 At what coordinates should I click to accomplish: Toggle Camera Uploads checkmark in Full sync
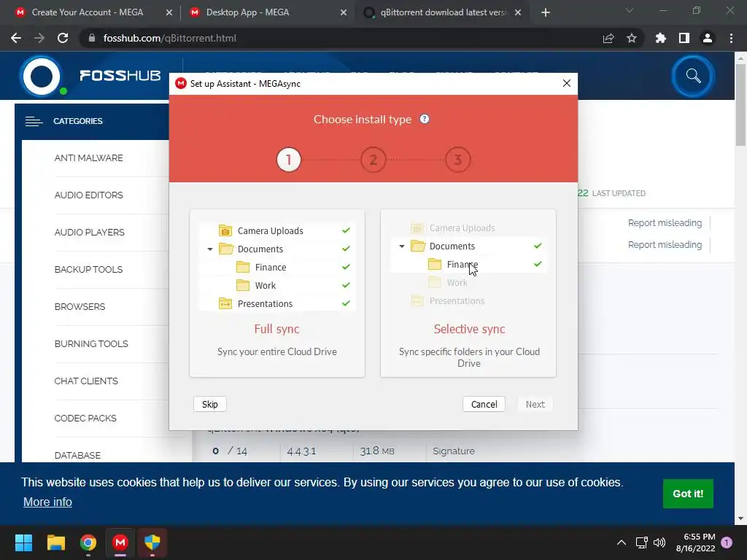point(346,230)
